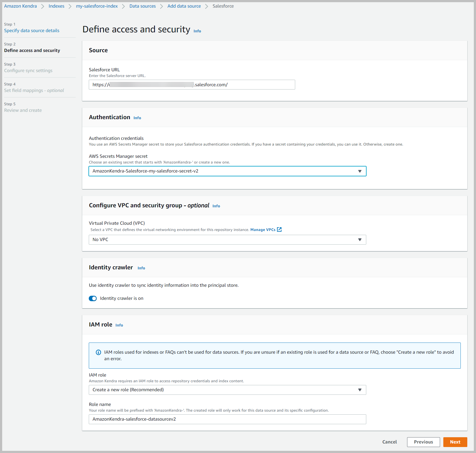This screenshot has height=453, width=476.
Task: Click Set field mappings optional step
Action: click(34, 90)
